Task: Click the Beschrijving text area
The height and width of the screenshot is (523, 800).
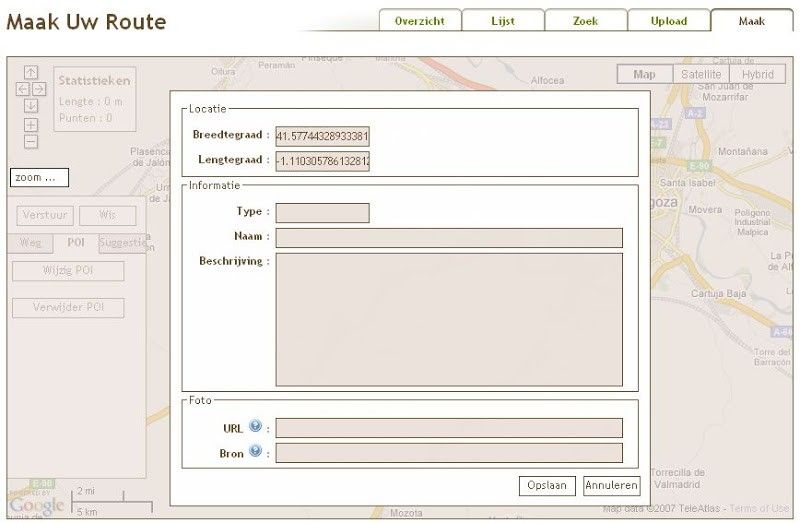Action: [449, 319]
